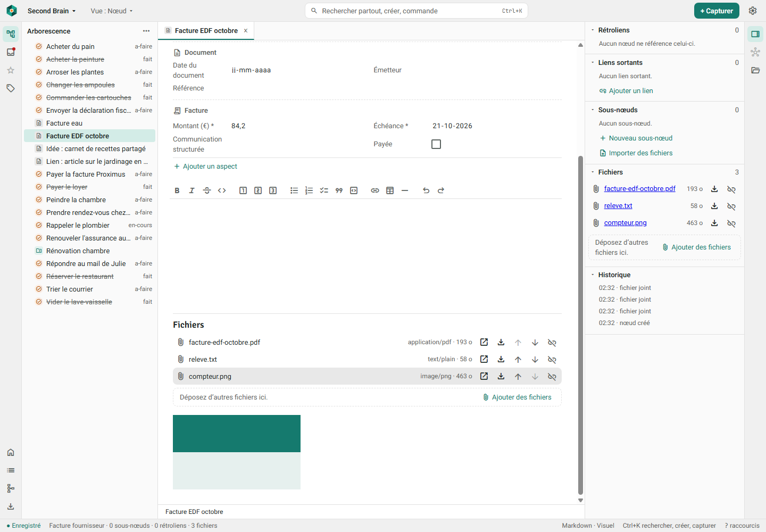Apply strikethrough formatting

click(207, 190)
